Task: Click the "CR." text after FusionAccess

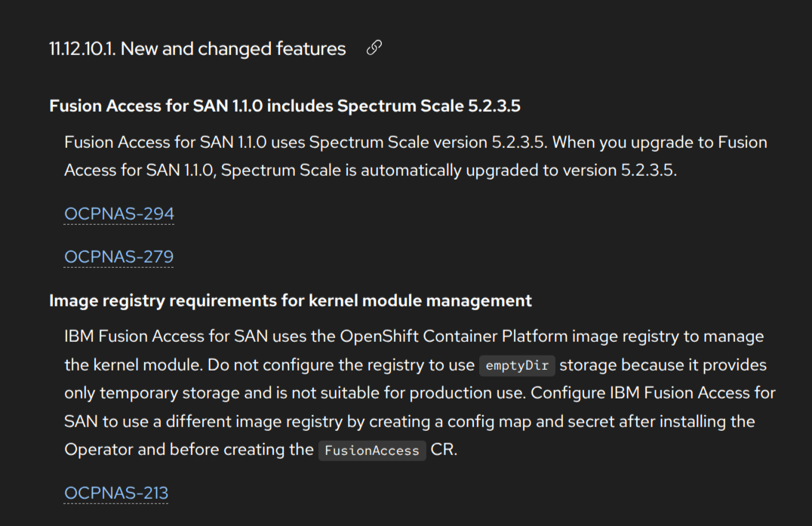Action: tap(444, 450)
